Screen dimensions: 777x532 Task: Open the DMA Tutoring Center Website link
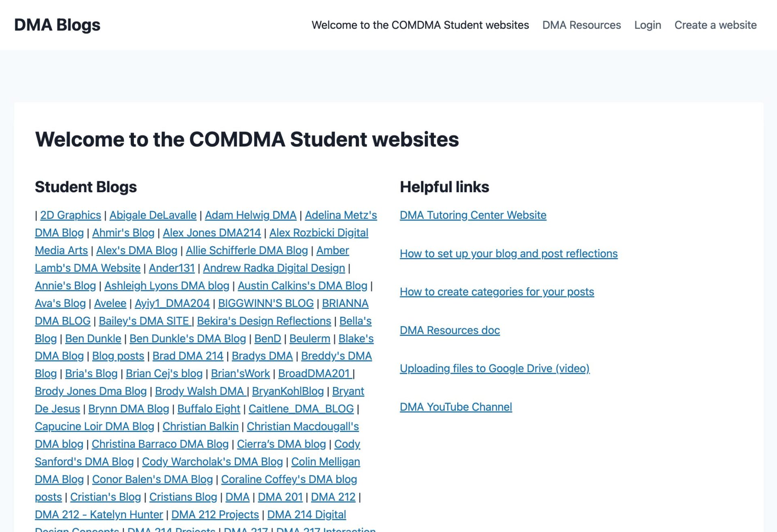(x=473, y=215)
